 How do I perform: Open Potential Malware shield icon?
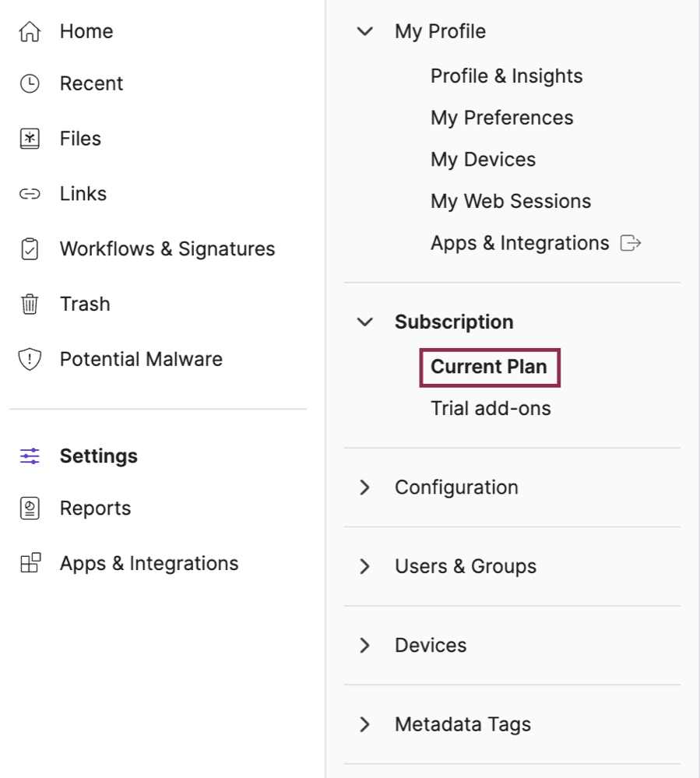point(30,359)
